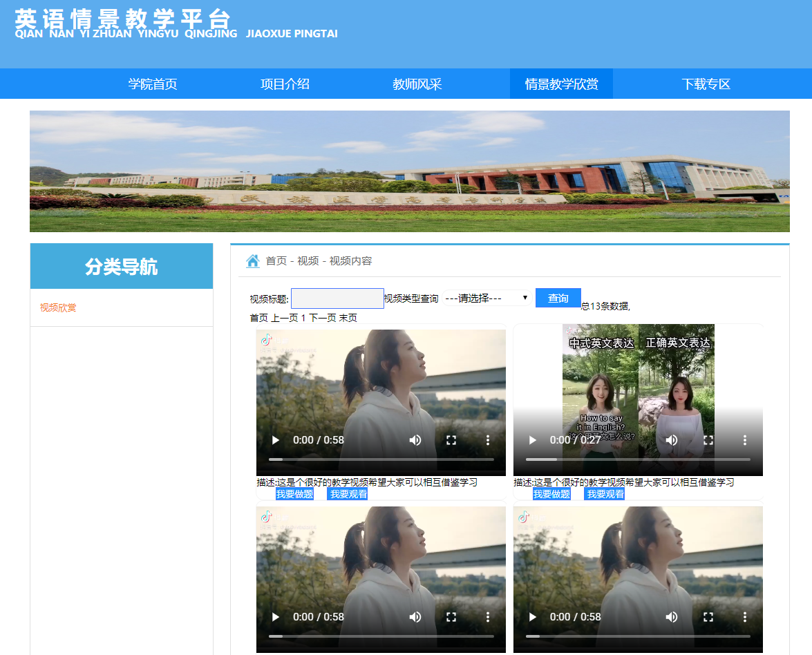Click 视频 in the breadcrumb trail
The width and height of the screenshot is (812, 655).
308,261
